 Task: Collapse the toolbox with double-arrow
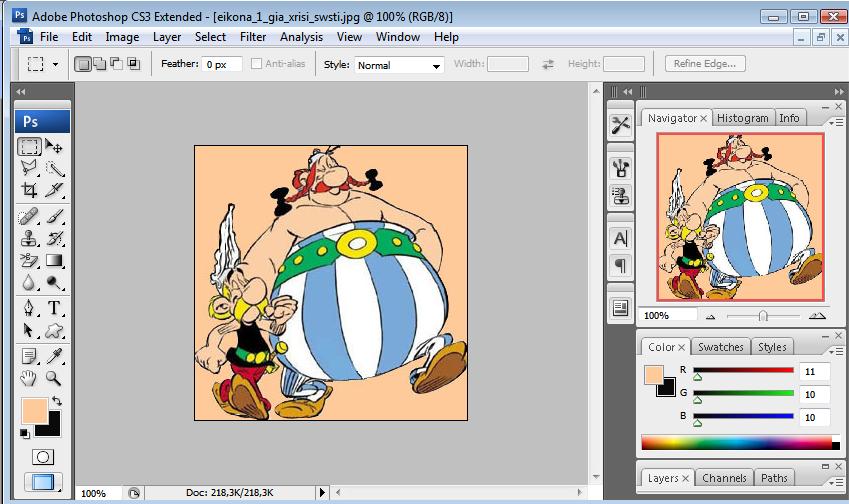[x=21, y=91]
